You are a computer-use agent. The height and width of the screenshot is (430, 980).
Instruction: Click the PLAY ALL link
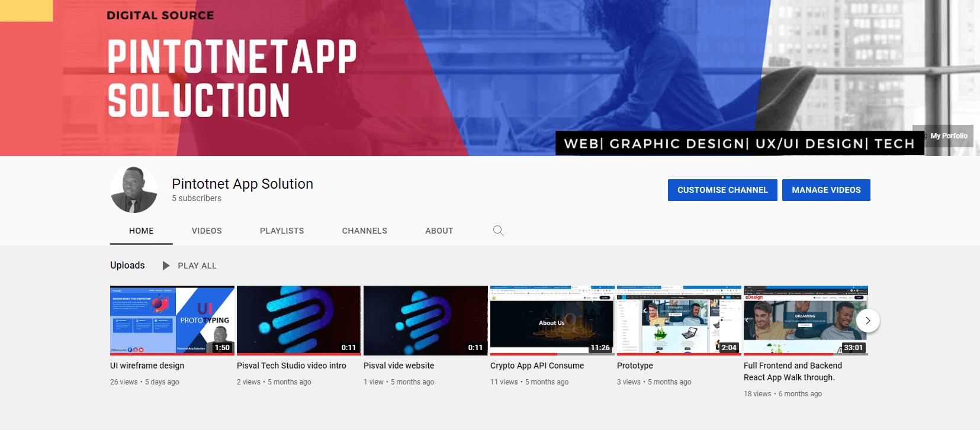coord(197,266)
